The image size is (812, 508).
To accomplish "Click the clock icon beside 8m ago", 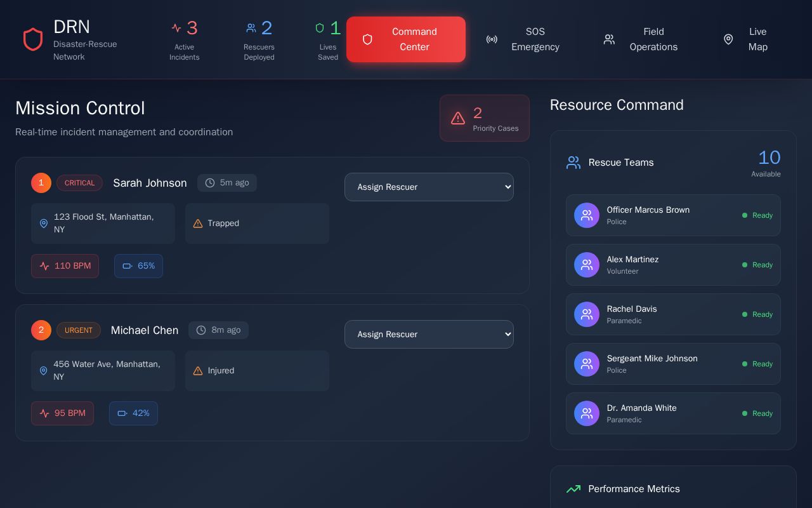I will tap(201, 330).
